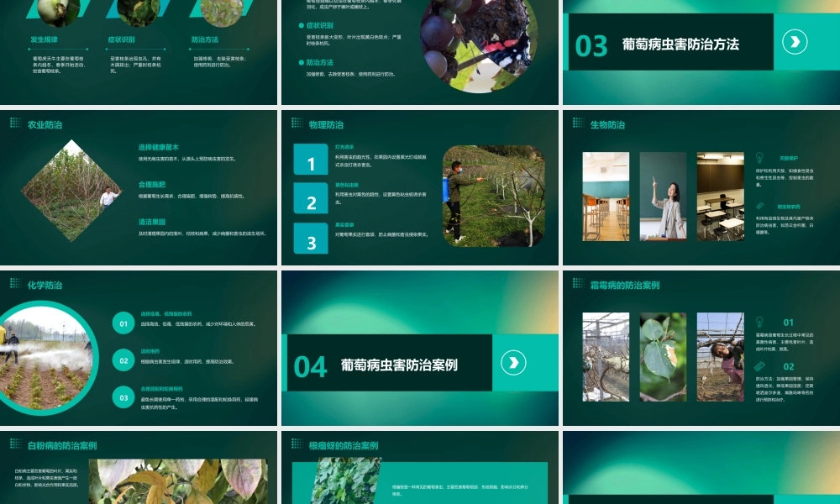
Task: Click the 根瘤蚜的防治案例 slide title
Action: [344, 445]
